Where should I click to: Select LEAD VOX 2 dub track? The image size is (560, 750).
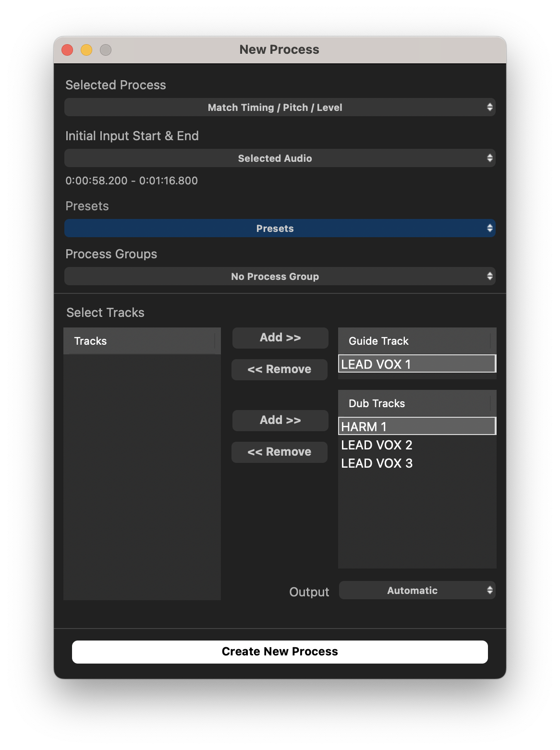pyautogui.click(x=377, y=445)
